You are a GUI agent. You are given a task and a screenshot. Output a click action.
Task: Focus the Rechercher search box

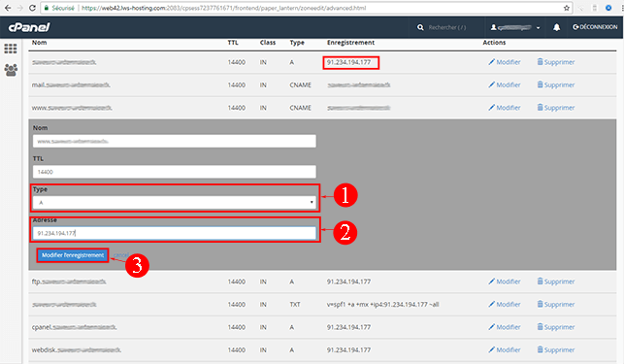point(447,27)
